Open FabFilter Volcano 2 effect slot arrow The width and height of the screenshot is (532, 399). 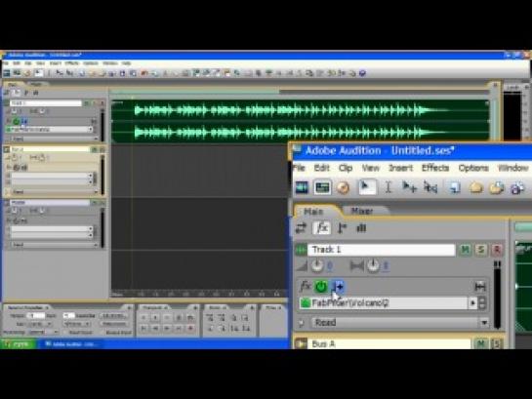coord(472,303)
